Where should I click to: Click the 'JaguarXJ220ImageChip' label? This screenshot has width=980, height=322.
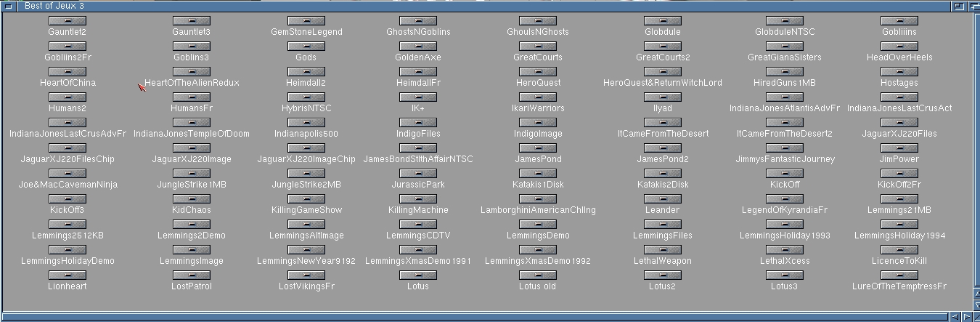point(306,159)
